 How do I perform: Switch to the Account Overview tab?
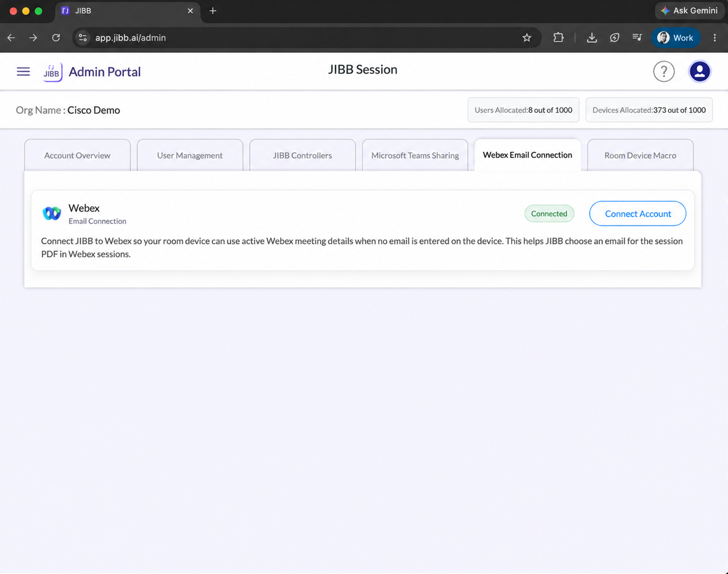click(x=77, y=155)
